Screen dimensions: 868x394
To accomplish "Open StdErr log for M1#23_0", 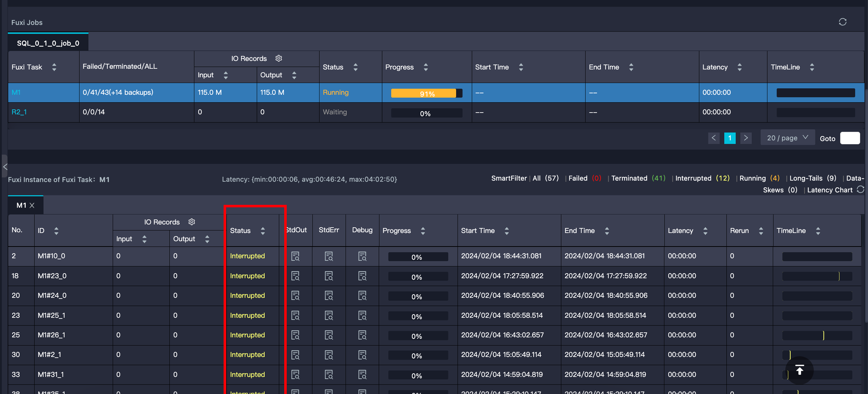I will (329, 276).
